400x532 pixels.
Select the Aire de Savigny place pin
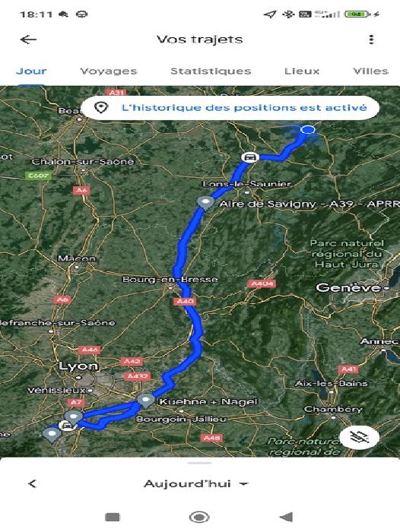[x=206, y=203]
